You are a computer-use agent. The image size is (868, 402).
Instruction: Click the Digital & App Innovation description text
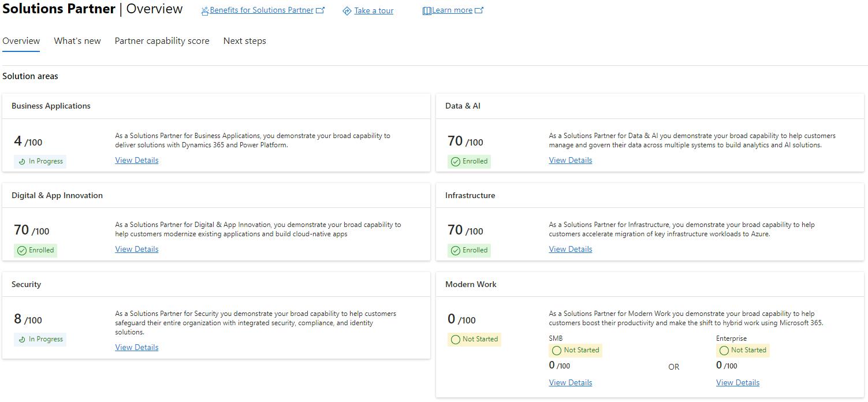(258, 229)
